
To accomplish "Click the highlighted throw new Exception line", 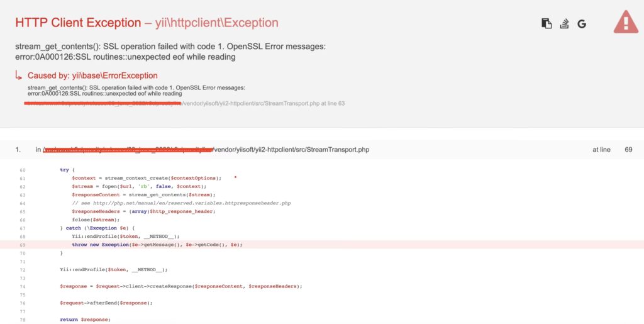I will (x=157, y=244).
